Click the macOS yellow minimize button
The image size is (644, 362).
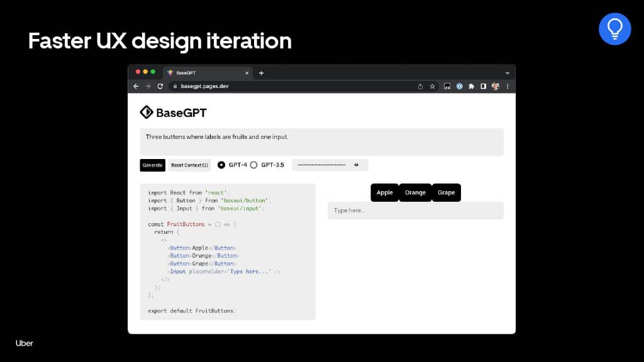click(145, 72)
